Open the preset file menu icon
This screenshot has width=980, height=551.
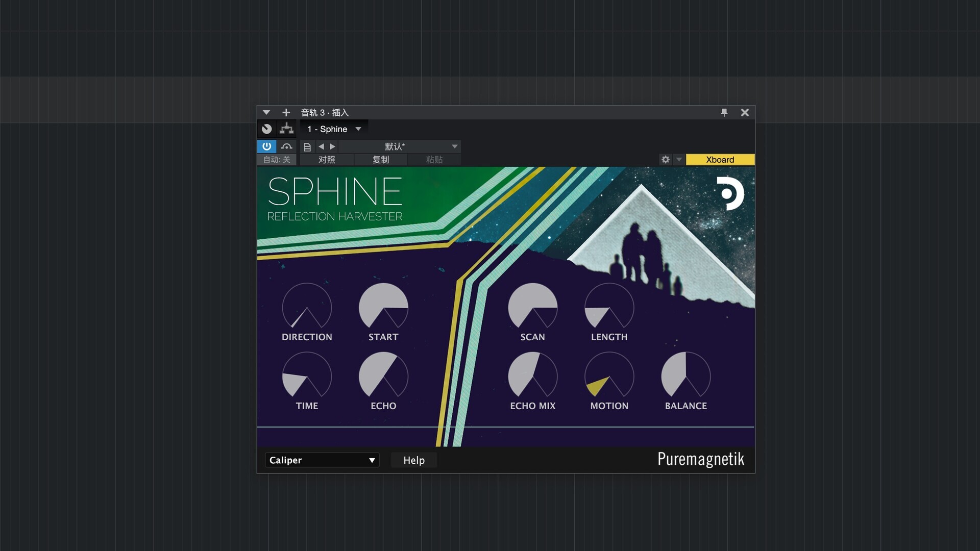click(307, 147)
